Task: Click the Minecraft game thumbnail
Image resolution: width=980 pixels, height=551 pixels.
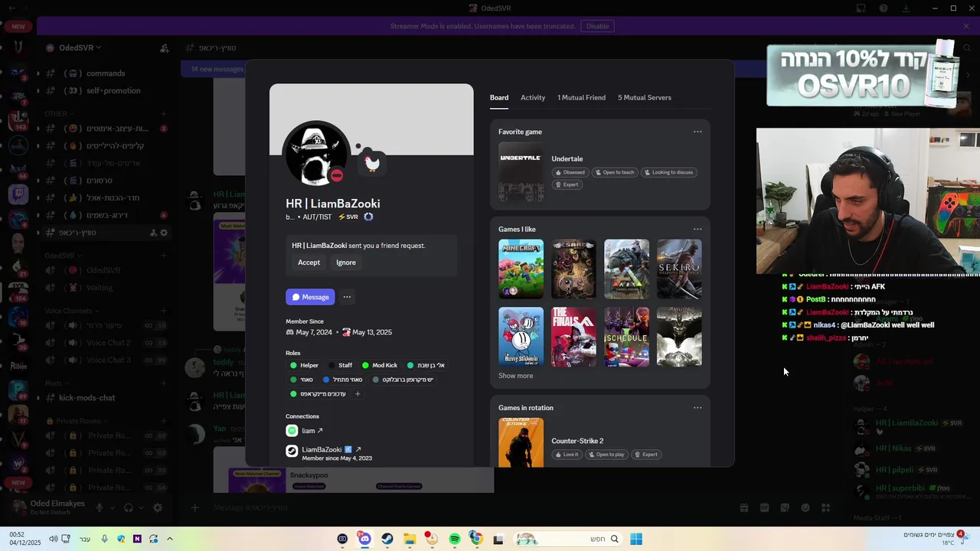Action: click(521, 269)
